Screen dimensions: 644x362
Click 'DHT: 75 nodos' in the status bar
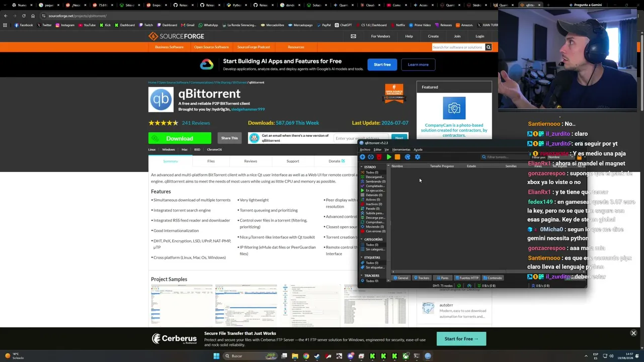pos(443,286)
